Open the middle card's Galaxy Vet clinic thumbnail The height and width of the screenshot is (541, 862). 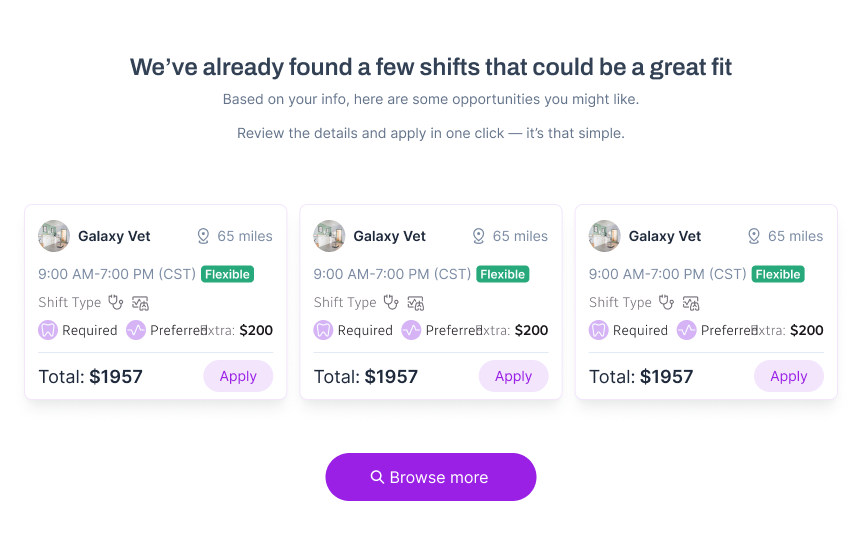pos(329,236)
